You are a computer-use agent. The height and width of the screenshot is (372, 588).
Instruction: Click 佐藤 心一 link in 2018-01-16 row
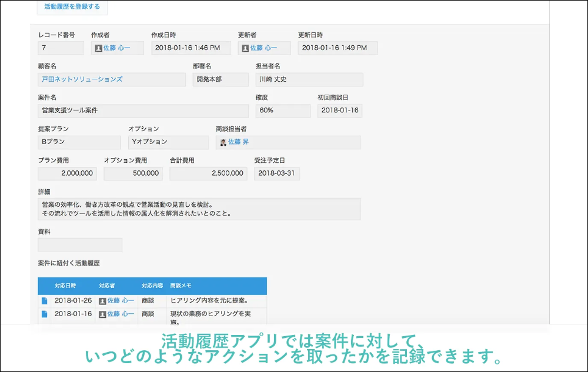point(121,314)
